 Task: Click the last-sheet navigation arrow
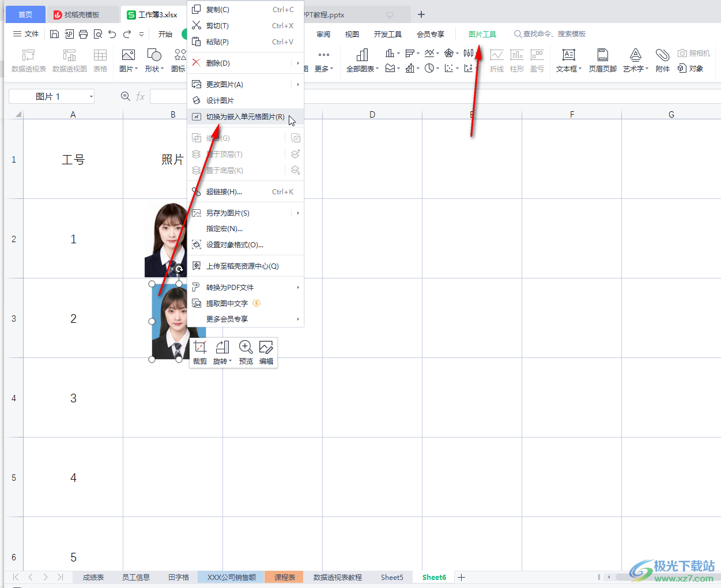60,577
